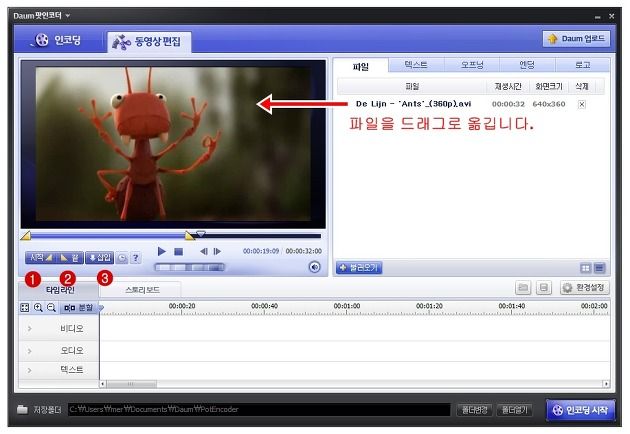Select the 파일 tab
The image size is (630, 434).
tap(360, 66)
